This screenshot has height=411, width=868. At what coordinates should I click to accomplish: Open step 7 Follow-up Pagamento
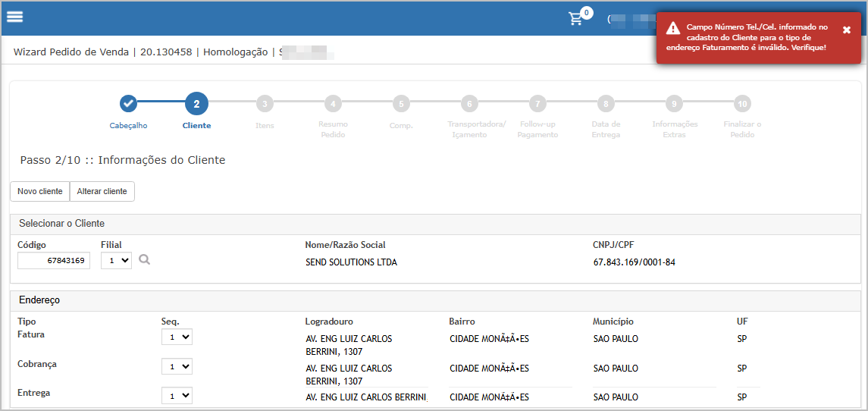(537, 104)
